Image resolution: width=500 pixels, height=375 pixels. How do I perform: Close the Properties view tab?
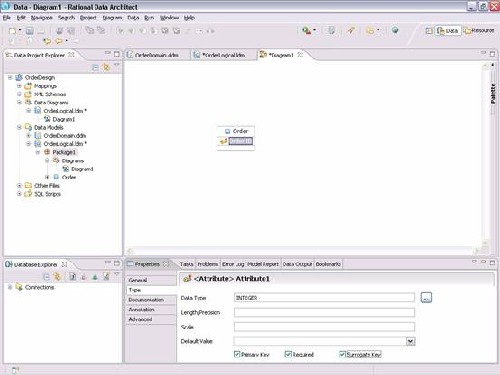tap(166, 264)
